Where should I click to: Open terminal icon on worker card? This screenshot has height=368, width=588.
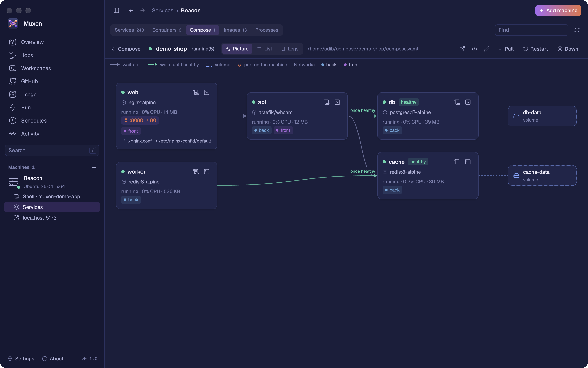click(207, 172)
